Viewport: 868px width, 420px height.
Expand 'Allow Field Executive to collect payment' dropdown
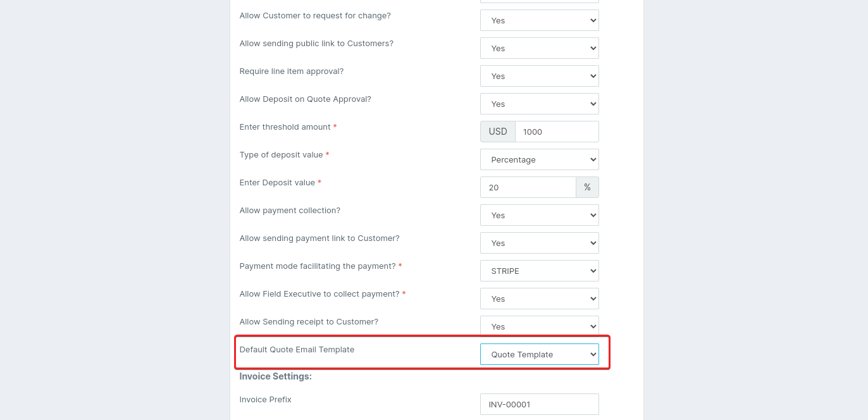(539, 299)
